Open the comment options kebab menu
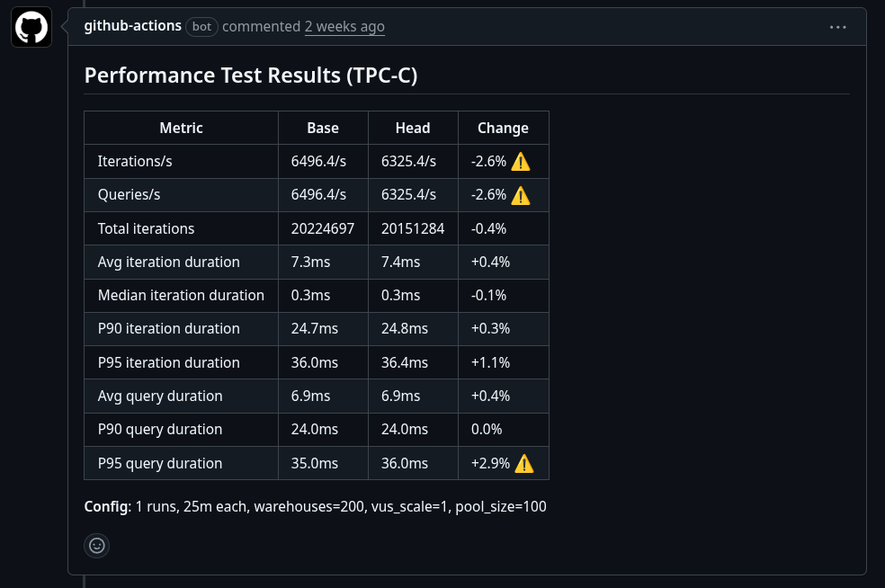This screenshot has height=588, width=885. [837, 26]
